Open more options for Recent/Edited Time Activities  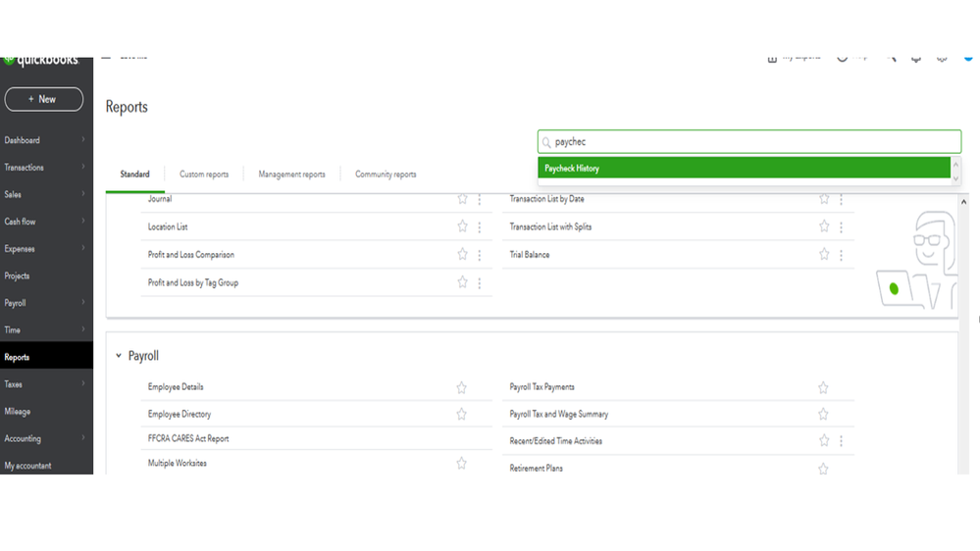842,441
